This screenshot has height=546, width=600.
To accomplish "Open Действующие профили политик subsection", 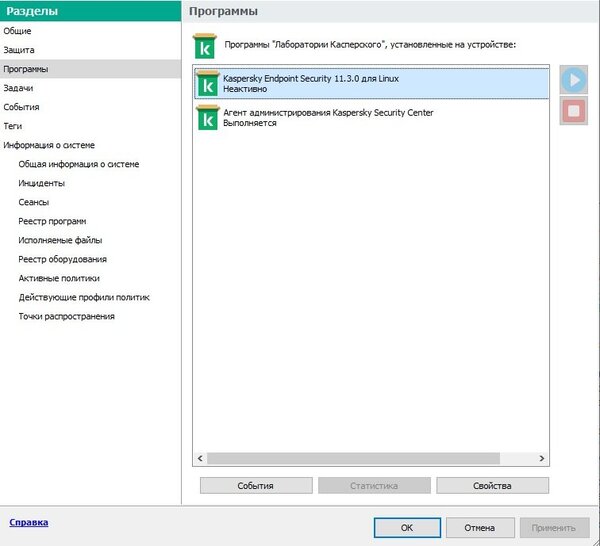I will tap(84, 297).
